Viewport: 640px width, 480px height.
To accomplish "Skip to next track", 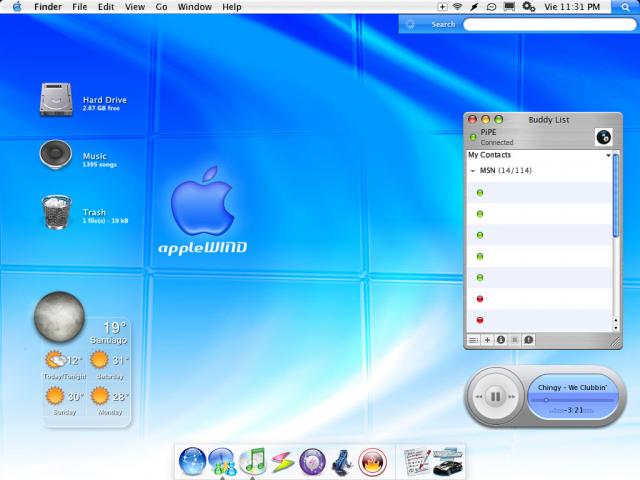I will (512, 396).
